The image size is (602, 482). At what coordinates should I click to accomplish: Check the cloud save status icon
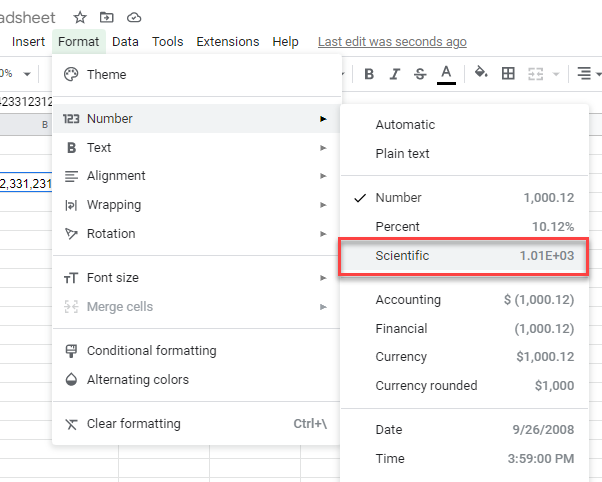pos(134,18)
